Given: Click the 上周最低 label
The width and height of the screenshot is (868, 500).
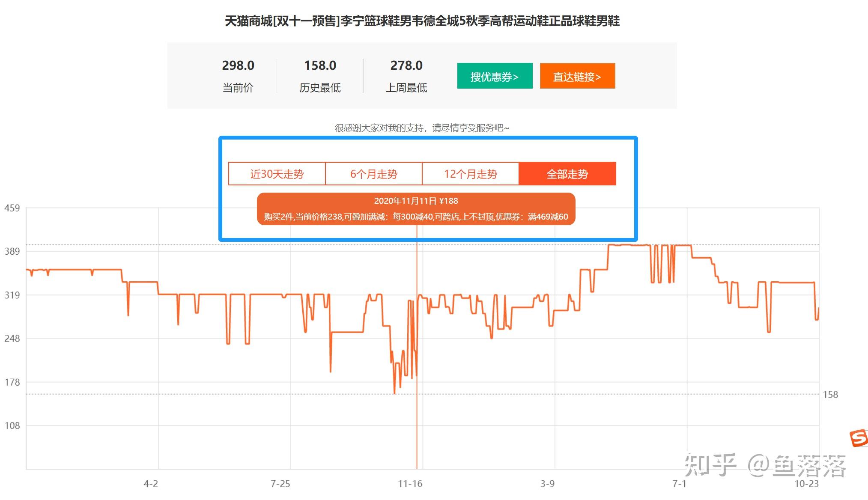Looking at the screenshot, I should click(x=406, y=88).
